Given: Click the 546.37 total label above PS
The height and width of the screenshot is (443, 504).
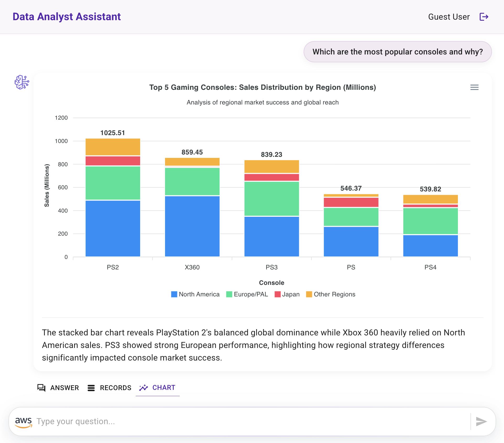Looking at the screenshot, I should coord(351,188).
